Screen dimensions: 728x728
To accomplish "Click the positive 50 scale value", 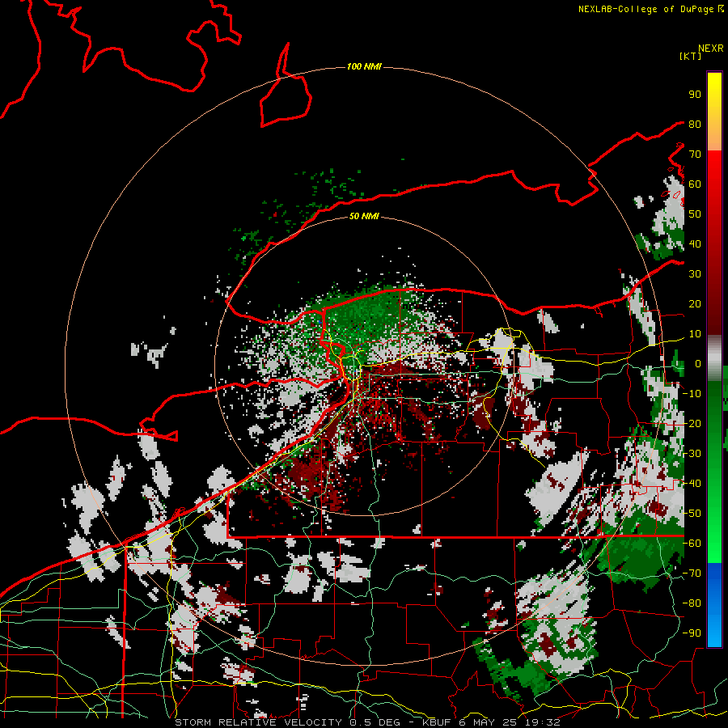I will pos(695,214).
